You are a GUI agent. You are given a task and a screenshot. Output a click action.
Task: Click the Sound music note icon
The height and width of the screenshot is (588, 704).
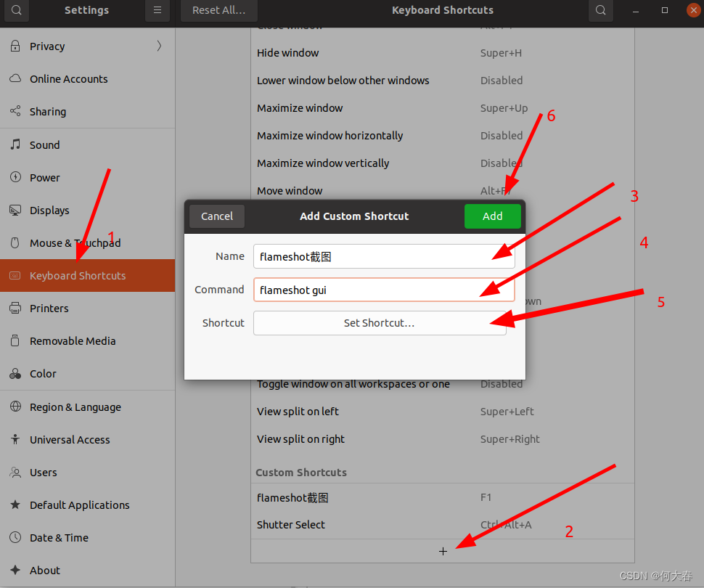tap(15, 144)
